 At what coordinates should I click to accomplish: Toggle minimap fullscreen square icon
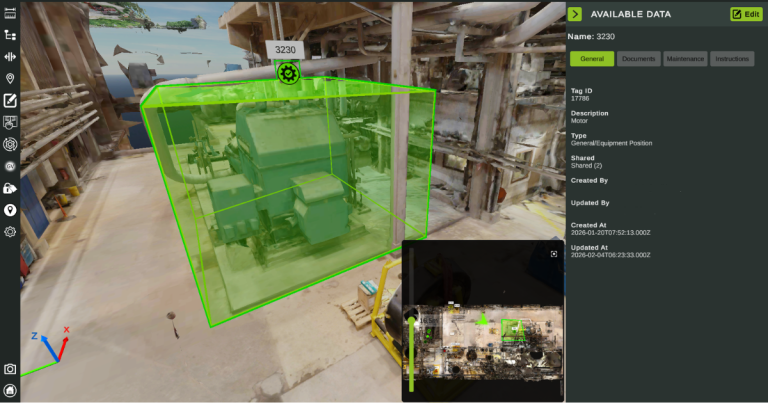[x=553, y=254]
